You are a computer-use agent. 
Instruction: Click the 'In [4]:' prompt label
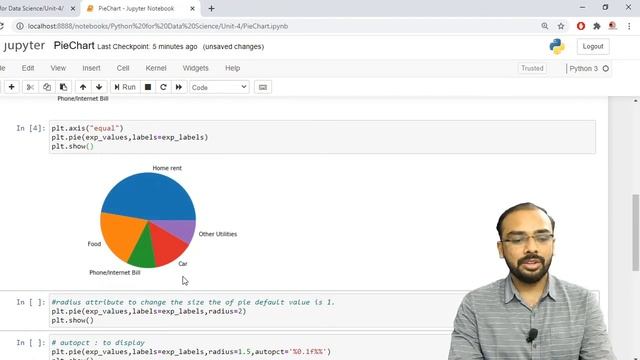(31, 128)
